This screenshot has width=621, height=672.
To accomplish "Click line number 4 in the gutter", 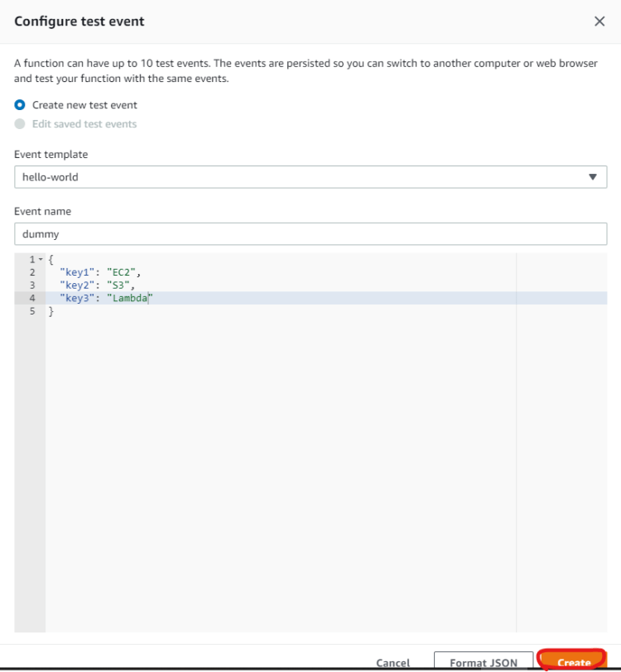I will (x=32, y=298).
